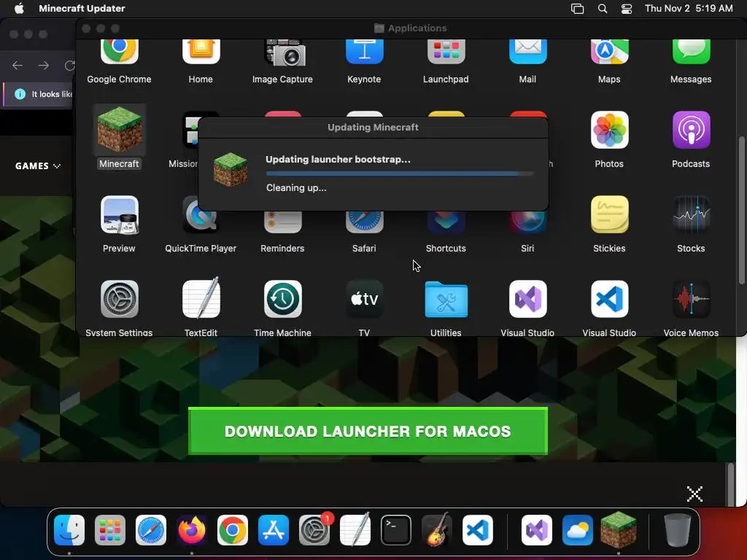Dismiss the bottom banner with X

(x=694, y=494)
